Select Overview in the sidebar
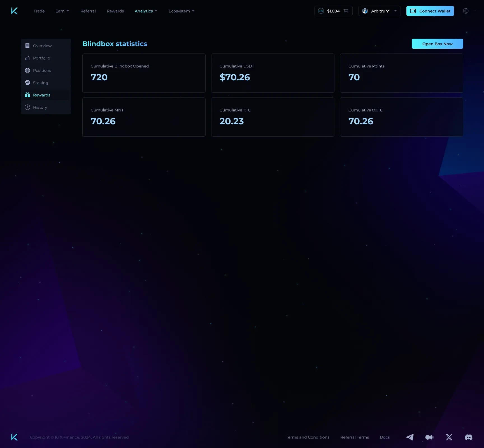The image size is (484, 448). tap(42, 46)
